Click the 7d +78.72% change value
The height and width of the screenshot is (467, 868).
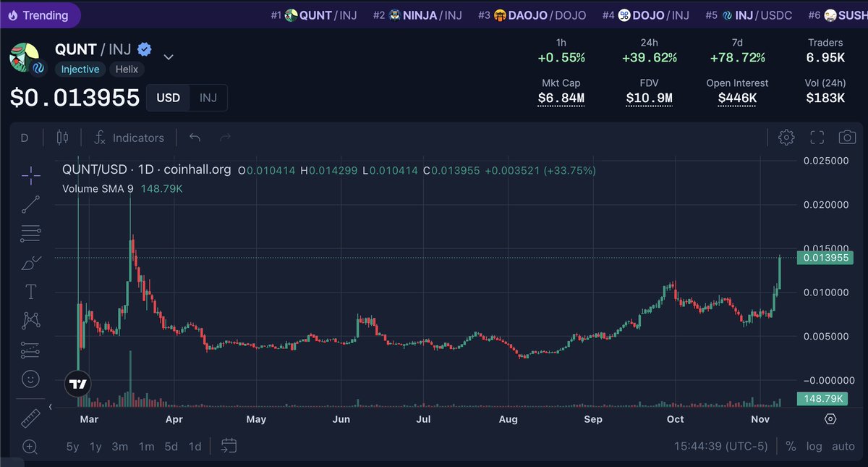(737, 58)
